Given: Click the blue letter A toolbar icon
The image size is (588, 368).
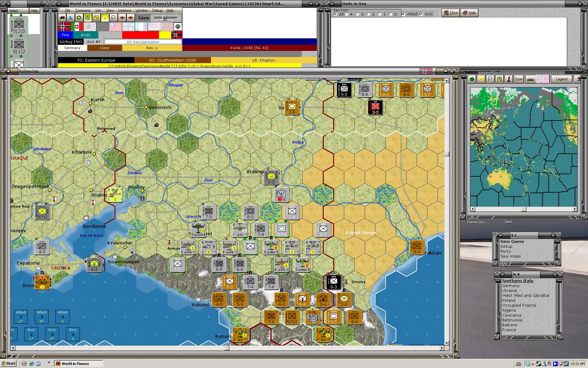Looking at the screenshot, I should [70, 18].
